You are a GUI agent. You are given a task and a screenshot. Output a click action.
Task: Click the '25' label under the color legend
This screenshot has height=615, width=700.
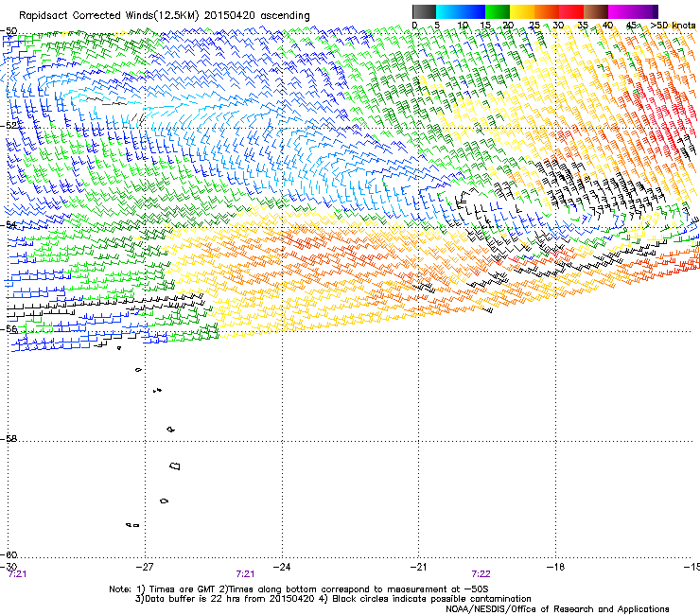[534, 26]
